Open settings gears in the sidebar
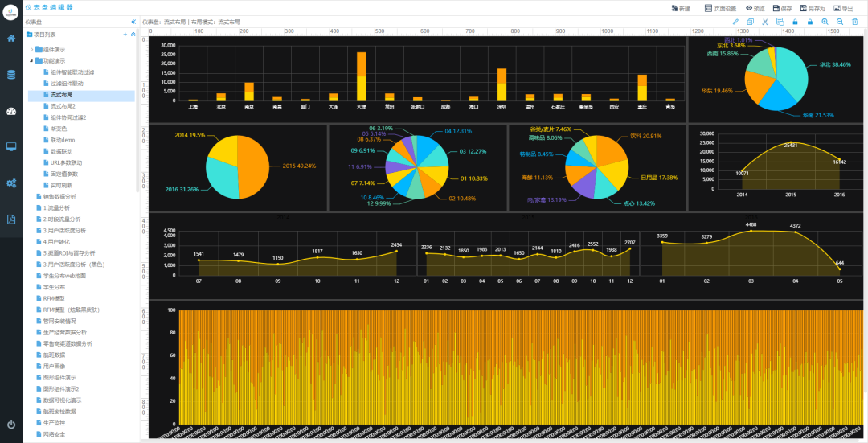Screen dimensions: 868x443 (11, 183)
